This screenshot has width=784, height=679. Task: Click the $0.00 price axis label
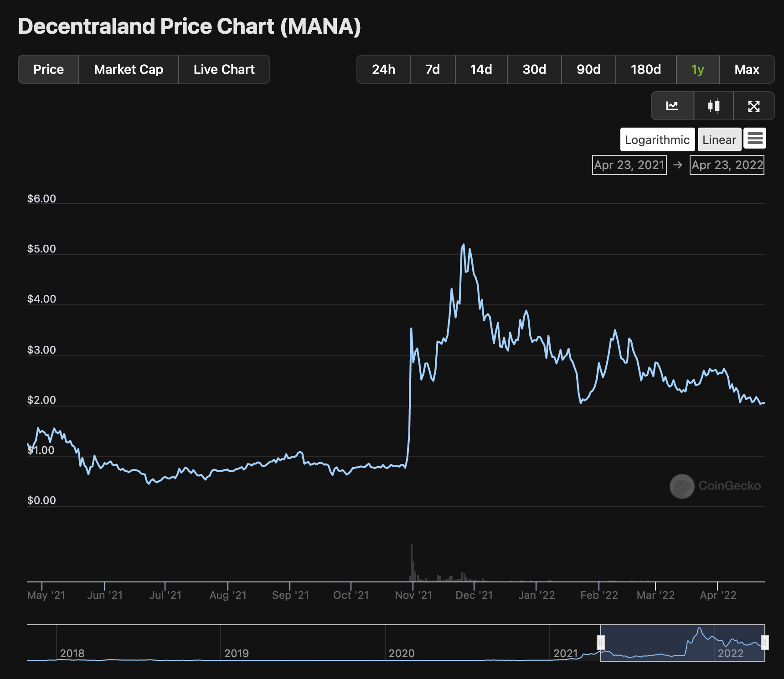[x=41, y=500]
